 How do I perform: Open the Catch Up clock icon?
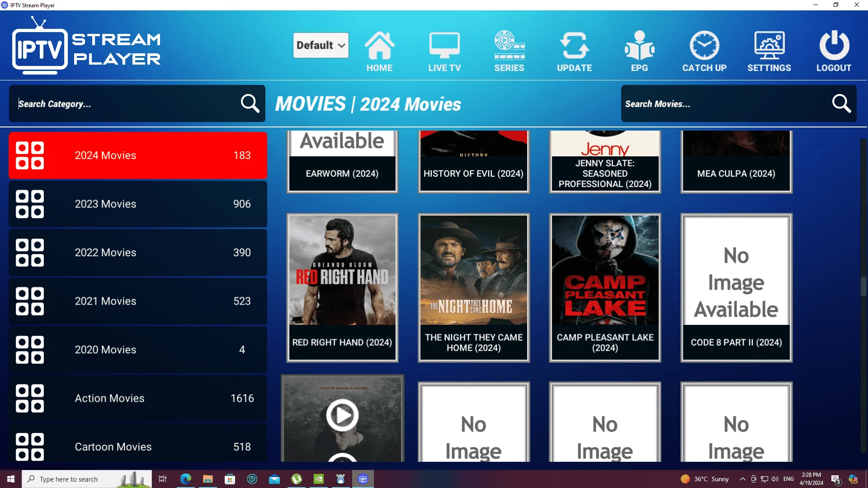(704, 45)
